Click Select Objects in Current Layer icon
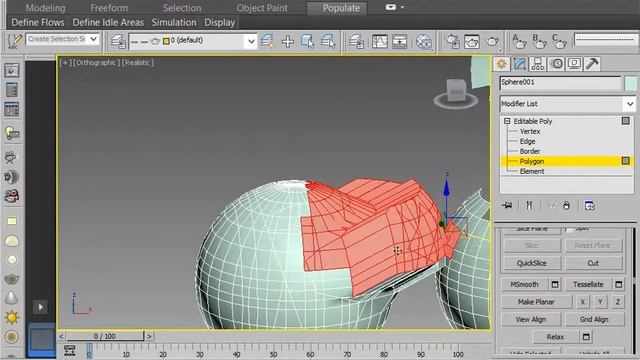 [x=307, y=41]
